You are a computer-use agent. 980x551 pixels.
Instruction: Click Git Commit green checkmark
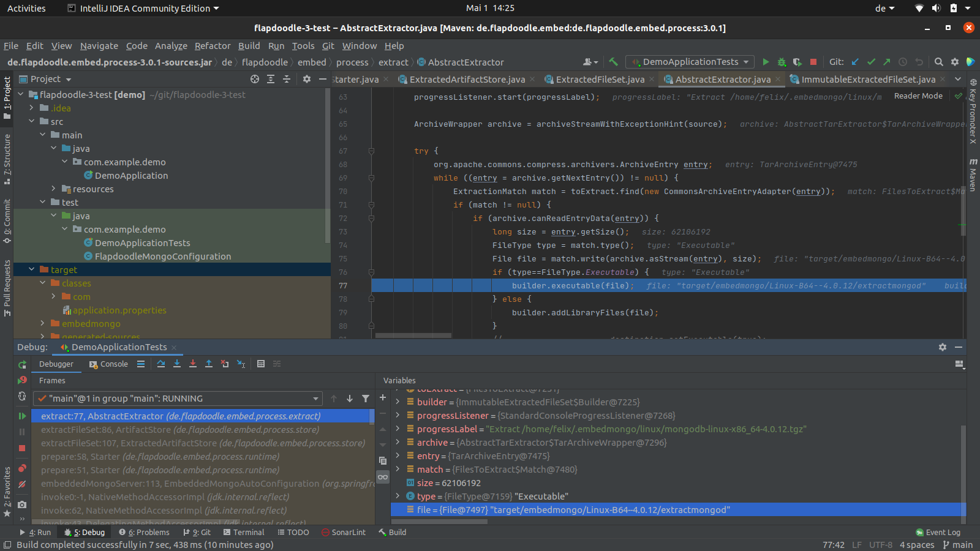point(871,62)
